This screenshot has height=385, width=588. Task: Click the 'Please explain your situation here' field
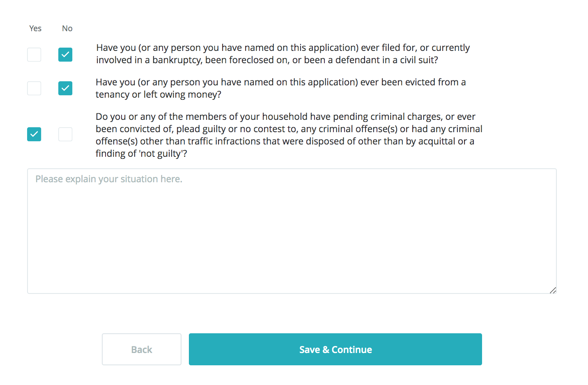pos(292,231)
